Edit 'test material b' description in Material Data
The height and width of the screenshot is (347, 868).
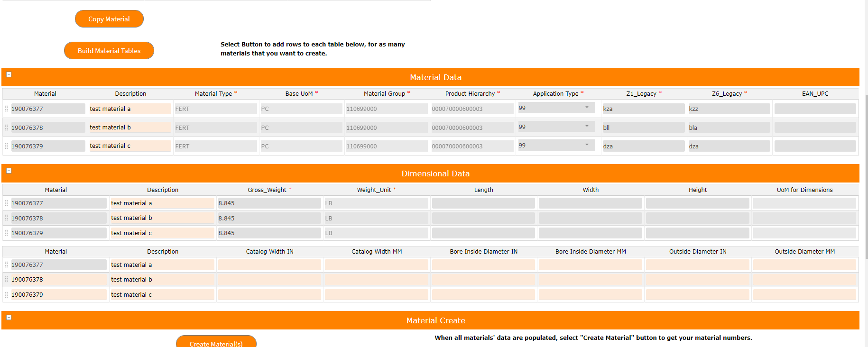[130, 128]
